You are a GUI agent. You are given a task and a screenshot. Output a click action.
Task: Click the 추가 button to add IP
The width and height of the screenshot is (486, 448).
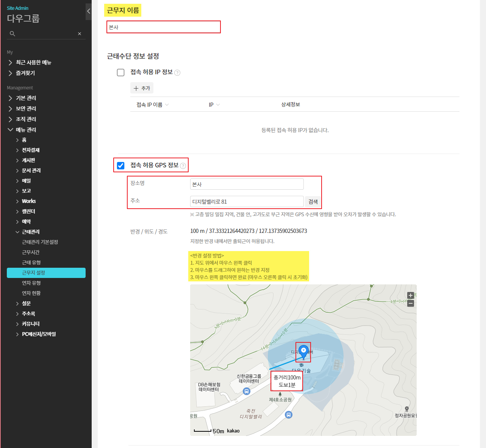coord(142,88)
